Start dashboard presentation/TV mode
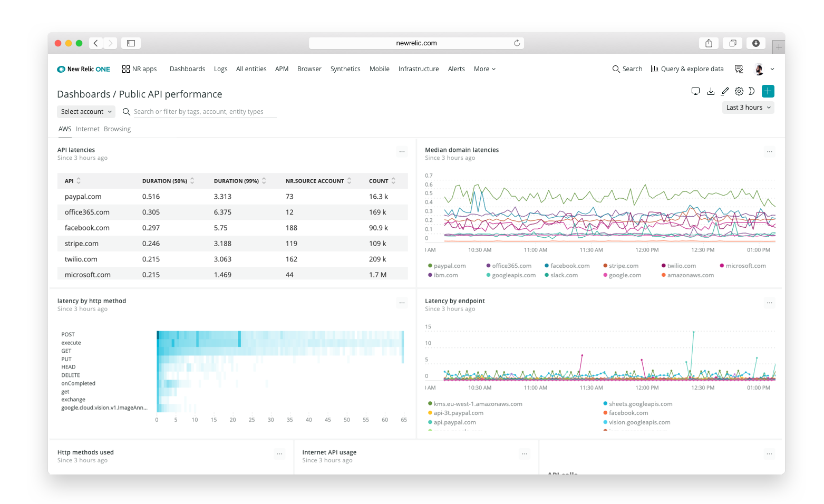The width and height of the screenshot is (824, 504). (x=695, y=91)
